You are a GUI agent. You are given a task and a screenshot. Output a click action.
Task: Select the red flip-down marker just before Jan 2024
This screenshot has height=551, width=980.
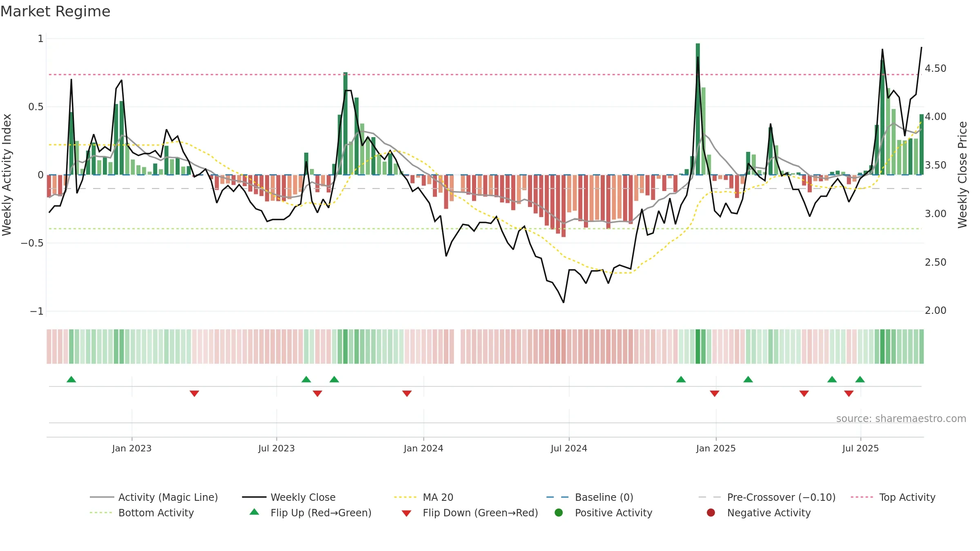tap(407, 393)
